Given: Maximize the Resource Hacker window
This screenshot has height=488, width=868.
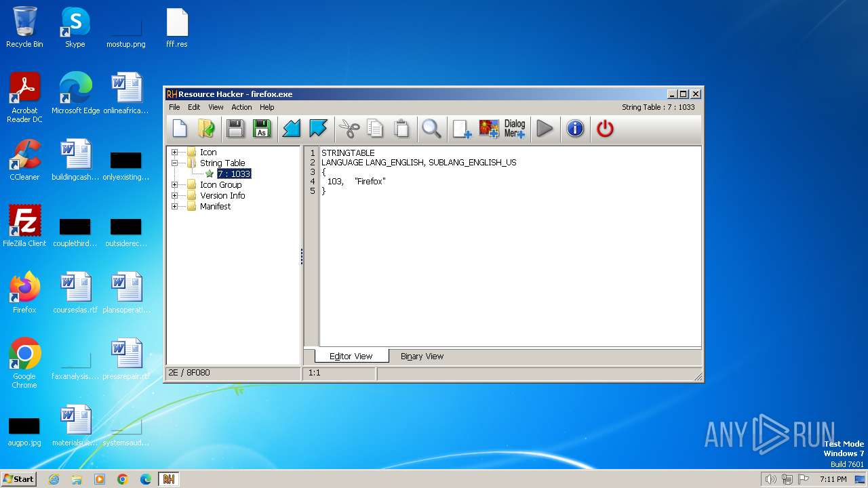Looking at the screenshot, I should point(683,94).
